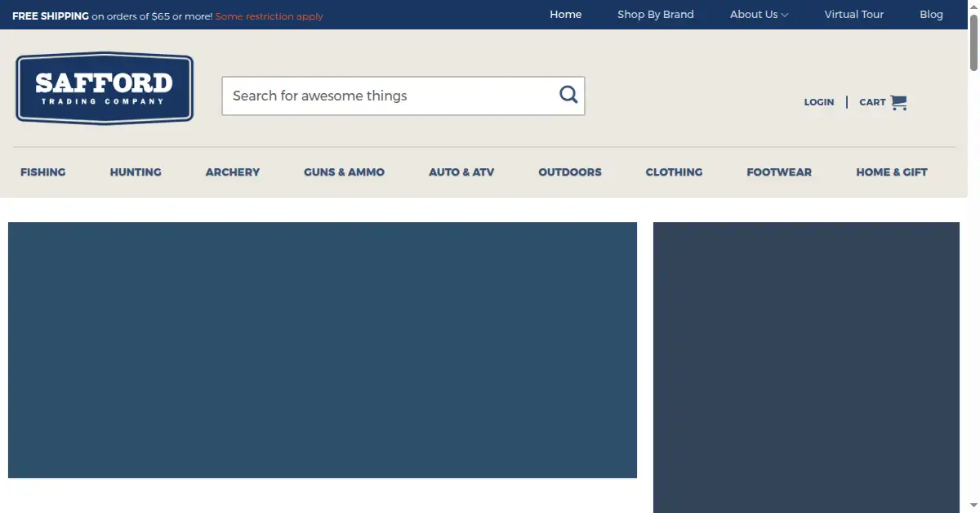The image size is (980, 513).
Task: Browse the Guns & Ammo category
Action: (344, 172)
